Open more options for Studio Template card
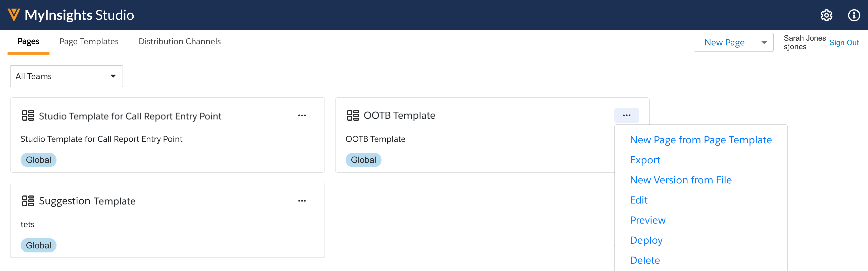The height and width of the screenshot is (271, 868). coord(302,115)
